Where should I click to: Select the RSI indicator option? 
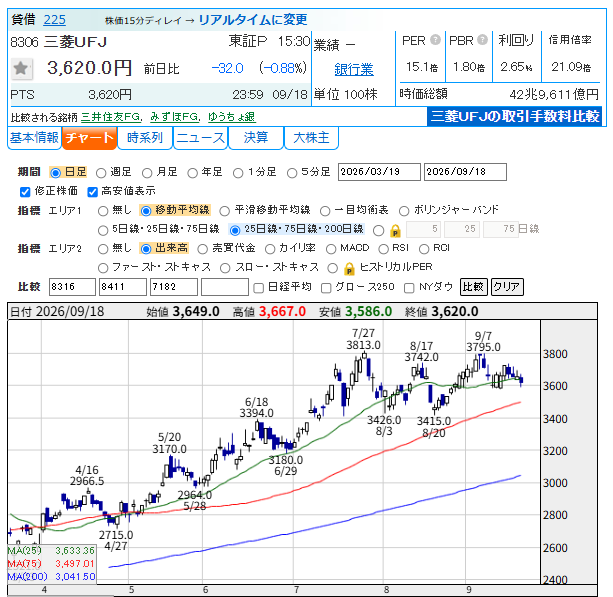384,249
